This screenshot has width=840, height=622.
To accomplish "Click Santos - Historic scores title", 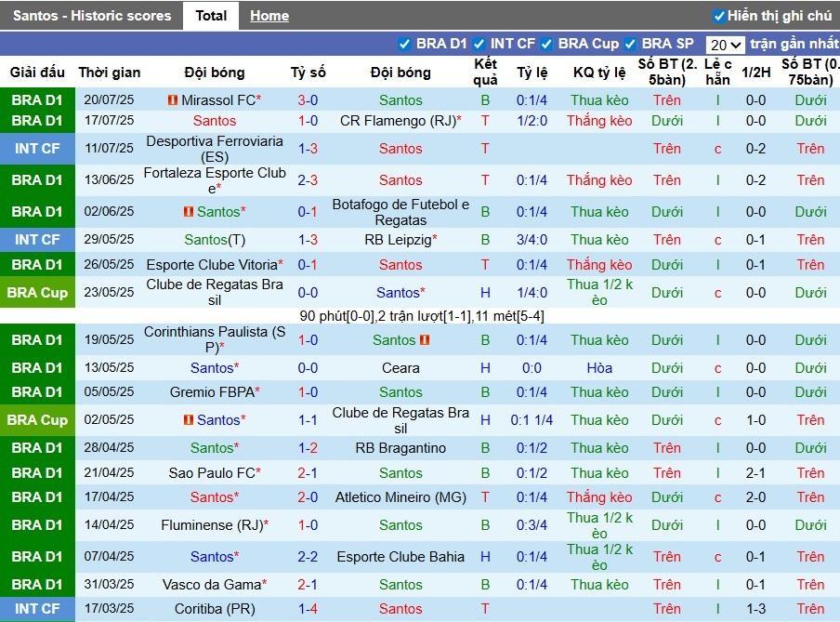I will point(92,16).
